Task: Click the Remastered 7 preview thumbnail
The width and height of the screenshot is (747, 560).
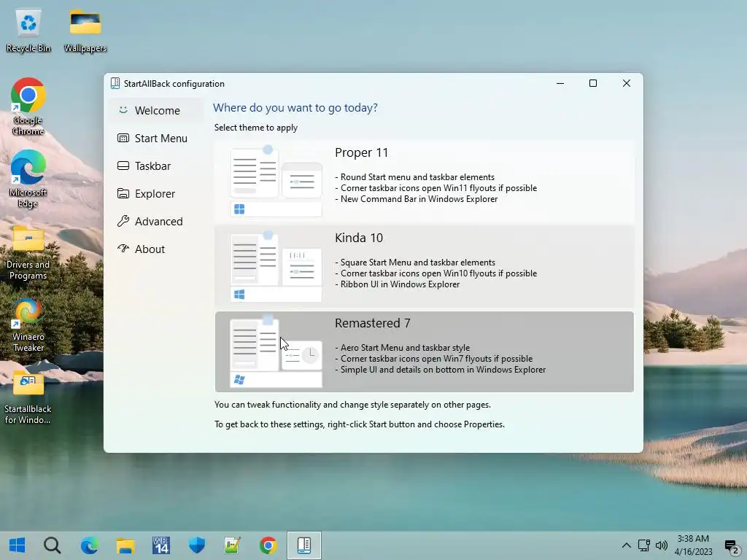Action: [x=276, y=352]
